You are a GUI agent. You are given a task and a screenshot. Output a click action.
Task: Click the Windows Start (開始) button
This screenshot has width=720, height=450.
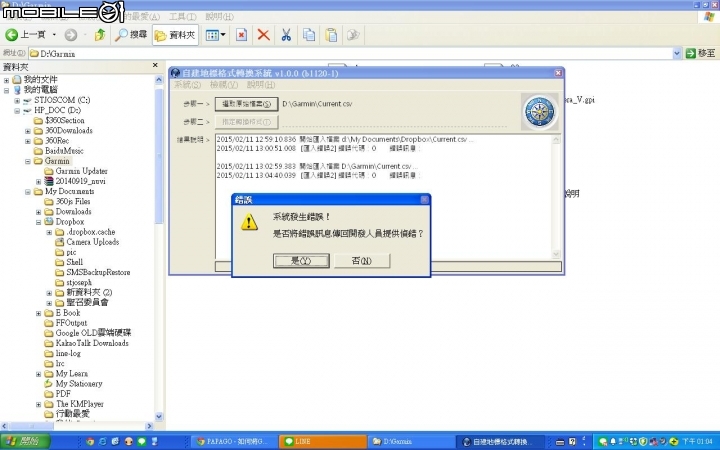pyautogui.click(x=24, y=441)
